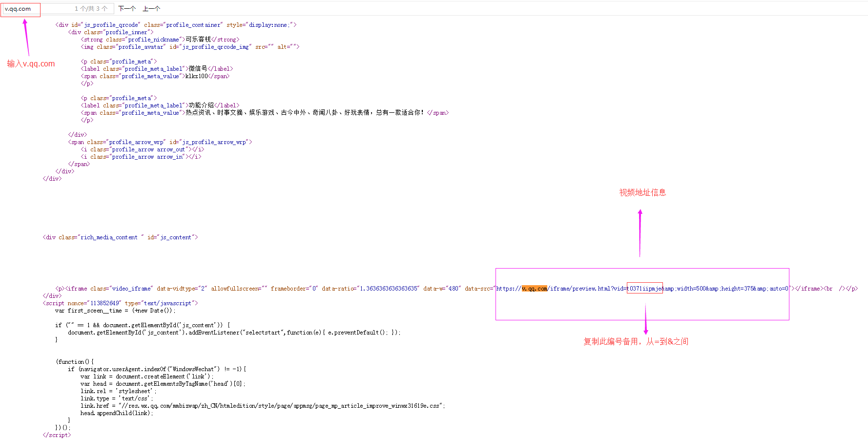Click the match counter 1 个/共 3 个

(91, 9)
